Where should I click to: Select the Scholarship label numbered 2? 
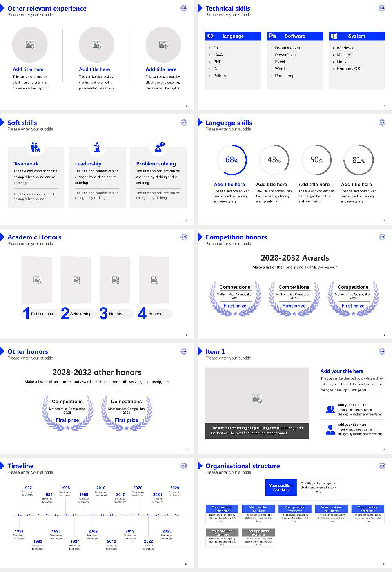pyautogui.click(x=81, y=314)
